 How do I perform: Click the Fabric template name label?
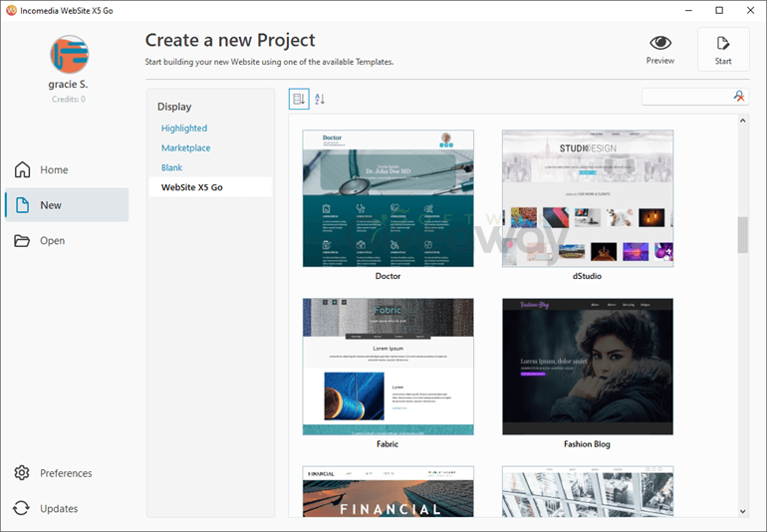(x=387, y=444)
